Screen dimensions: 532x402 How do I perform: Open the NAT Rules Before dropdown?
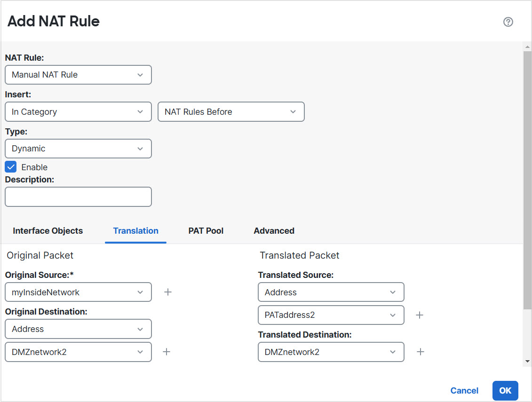[231, 112]
